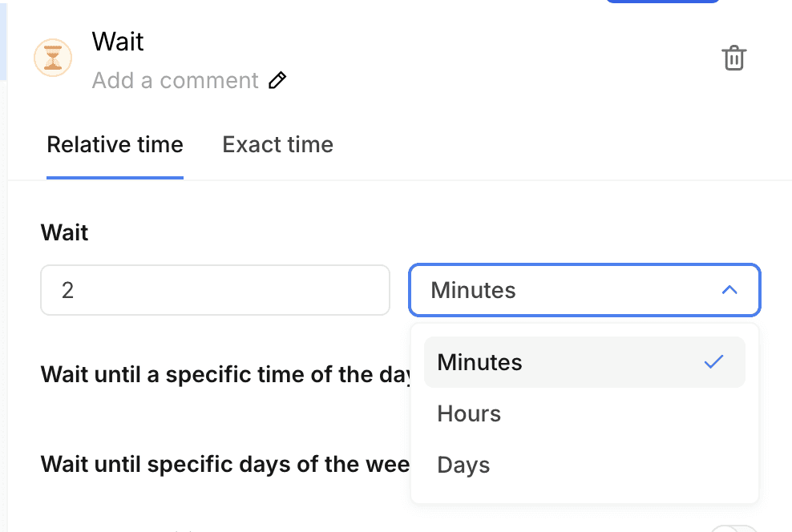
Task: Click the bold Wait field label
Action: (64, 233)
